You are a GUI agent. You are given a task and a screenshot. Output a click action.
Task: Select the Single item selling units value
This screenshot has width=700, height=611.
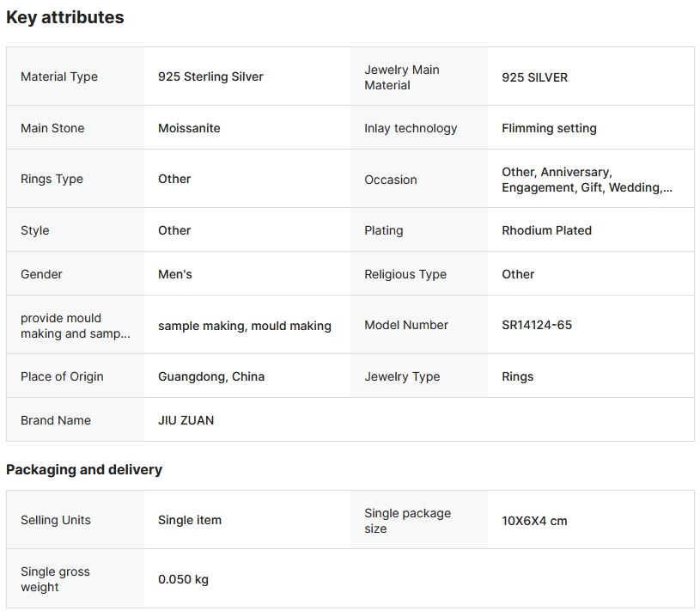[x=190, y=520]
